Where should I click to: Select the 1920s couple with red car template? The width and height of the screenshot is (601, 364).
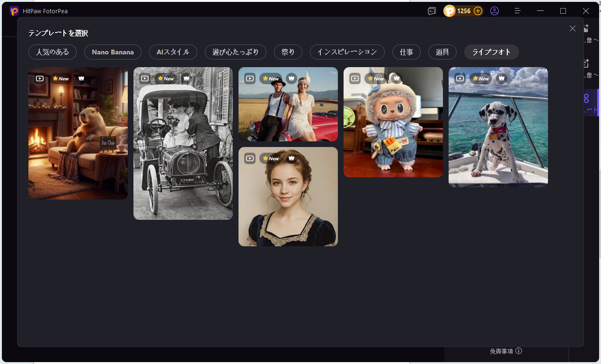(288, 111)
